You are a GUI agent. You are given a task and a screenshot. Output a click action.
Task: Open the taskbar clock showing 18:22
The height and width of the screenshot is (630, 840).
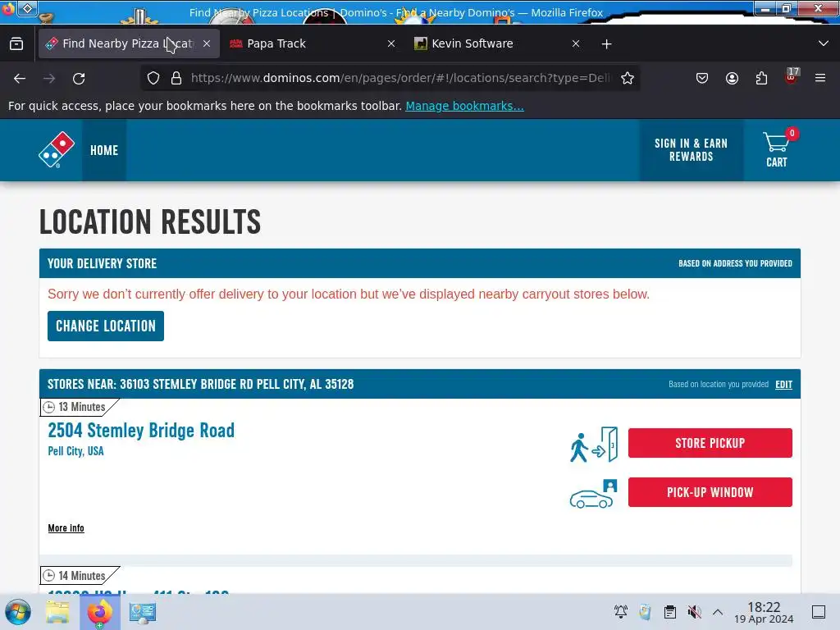click(764, 612)
